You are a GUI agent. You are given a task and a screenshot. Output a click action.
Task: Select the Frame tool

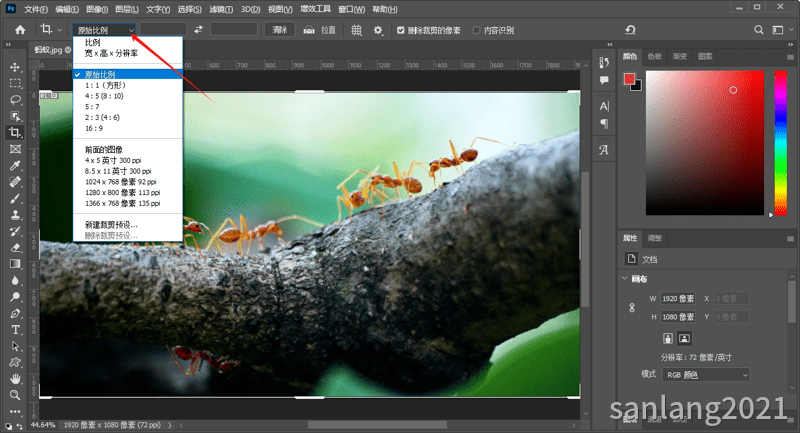pyautogui.click(x=15, y=149)
